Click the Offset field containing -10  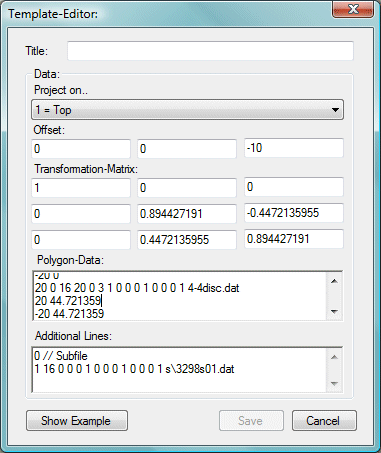(294, 148)
